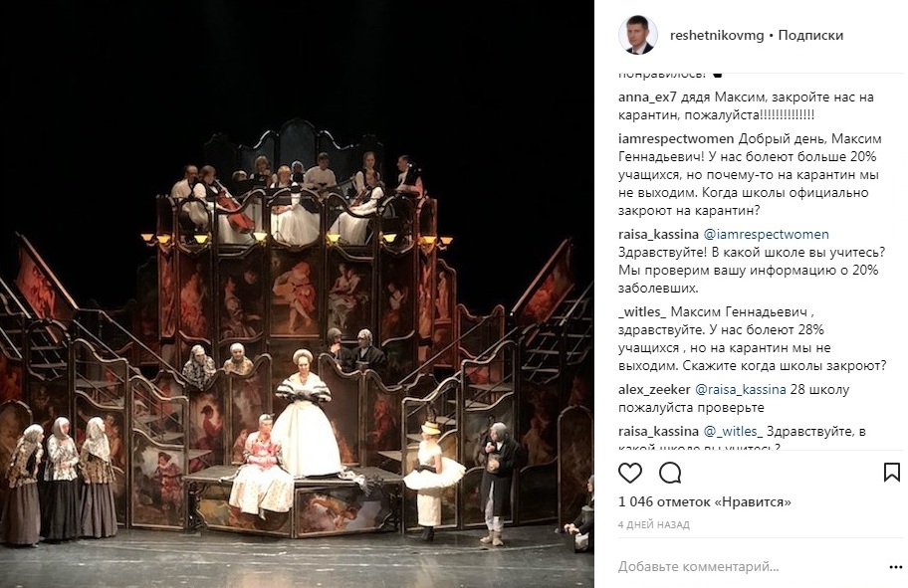Save the post with bookmark icon
The width and height of the screenshot is (908, 588).
tap(892, 473)
